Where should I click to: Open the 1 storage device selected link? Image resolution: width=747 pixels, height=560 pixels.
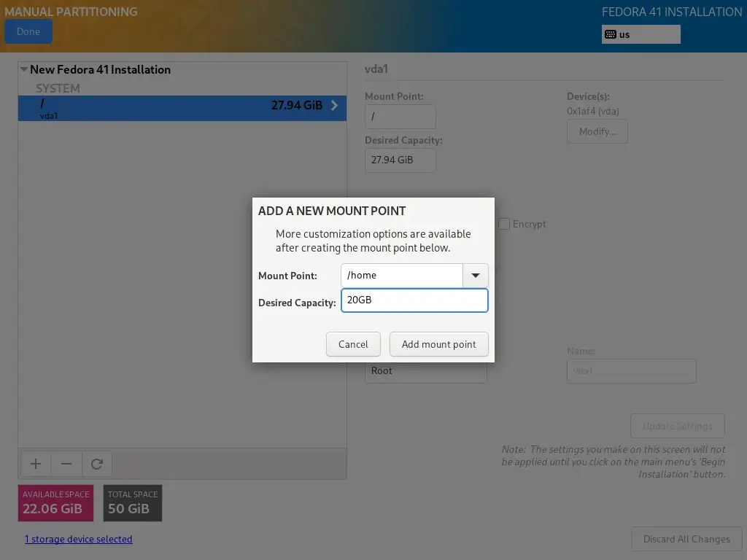[x=78, y=540]
